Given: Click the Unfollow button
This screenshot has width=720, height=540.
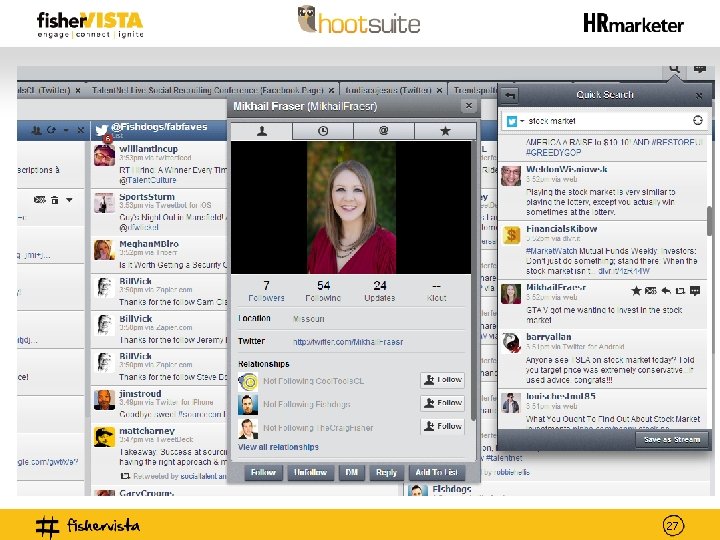Looking at the screenshot, I should (x=310, y=472).
